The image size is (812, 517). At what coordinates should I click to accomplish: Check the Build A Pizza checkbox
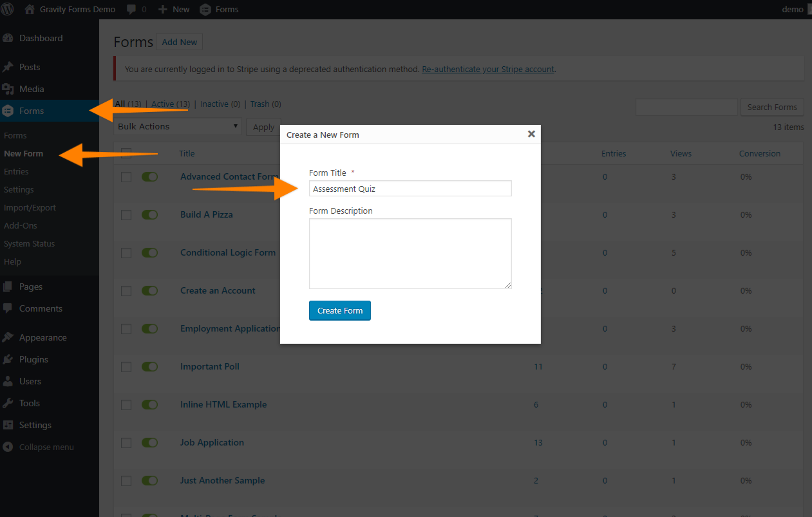click(126, 215)
